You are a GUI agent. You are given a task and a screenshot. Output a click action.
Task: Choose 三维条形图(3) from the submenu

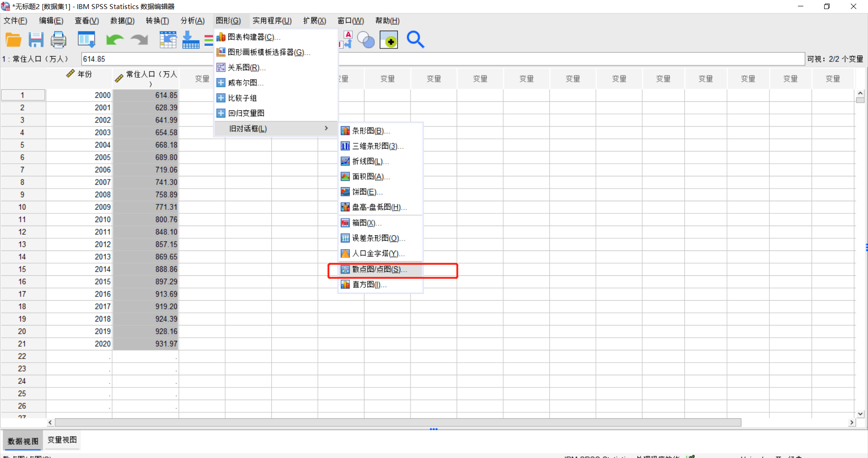[381, 146]
